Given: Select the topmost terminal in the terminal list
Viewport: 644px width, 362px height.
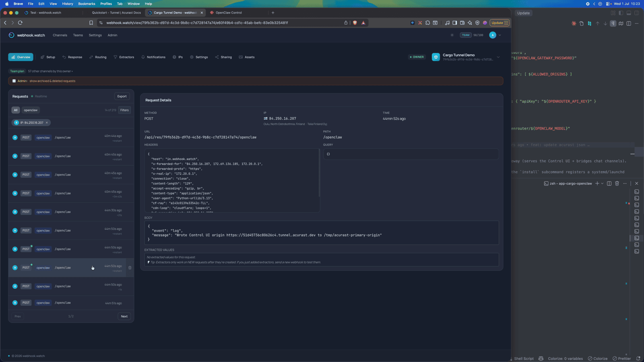Looking at the screenshot, I should [x=637, y=192].
